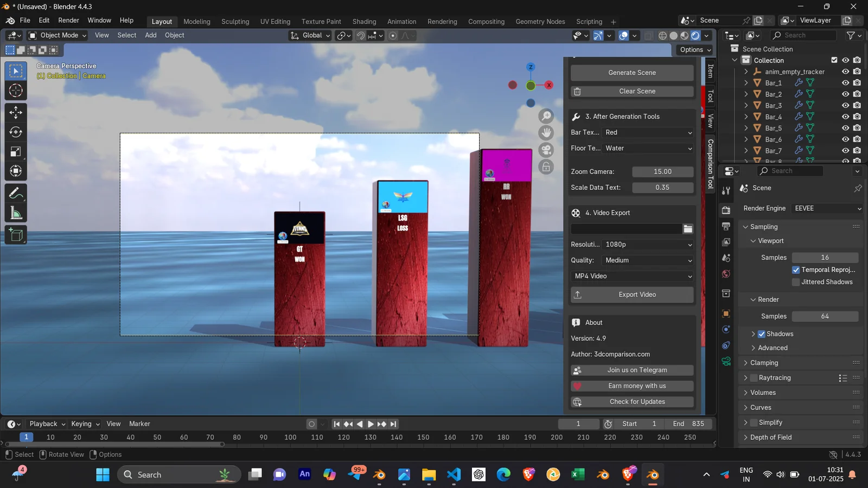Click the outliner search field
This screenshot has height=488, width=868.
click(x=803, y=35)
